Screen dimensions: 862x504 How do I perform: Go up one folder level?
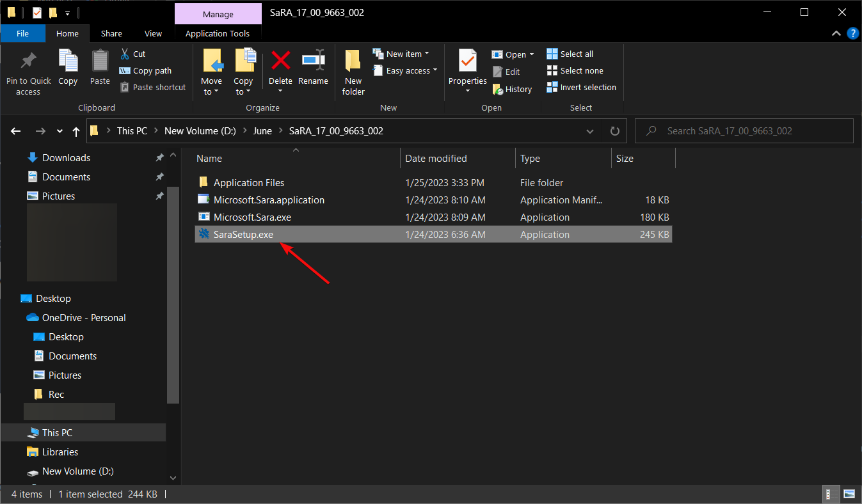click(76, 131)
